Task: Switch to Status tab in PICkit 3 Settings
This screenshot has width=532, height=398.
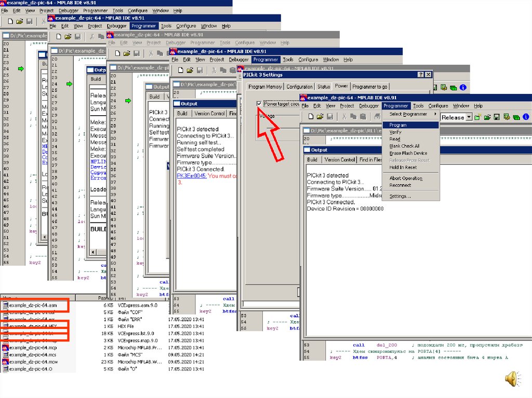Action: pos(324,87)
